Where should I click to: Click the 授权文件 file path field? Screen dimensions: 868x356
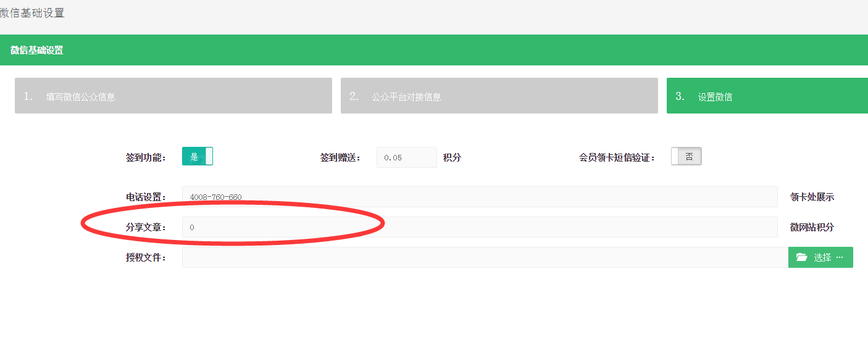(485, 257)
